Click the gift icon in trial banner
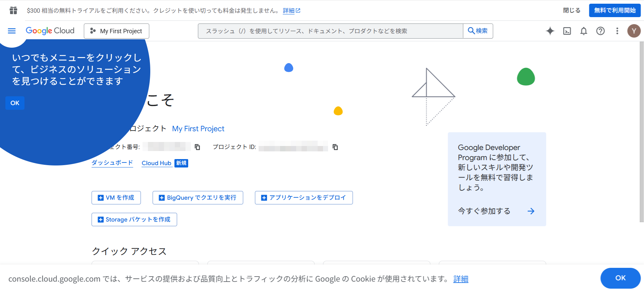Screen dimensions: 644x292 tap(13, 10)
